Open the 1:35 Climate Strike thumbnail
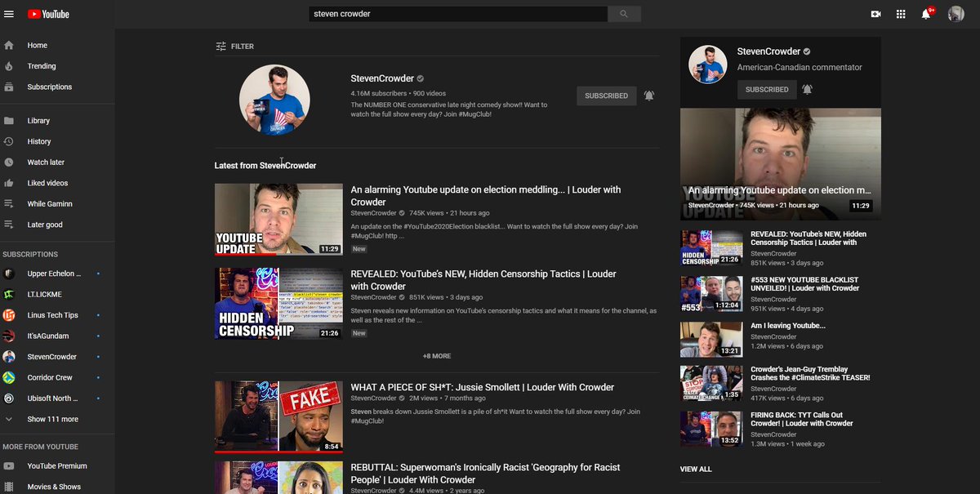 pyautogui.click(x=711, y=384)
